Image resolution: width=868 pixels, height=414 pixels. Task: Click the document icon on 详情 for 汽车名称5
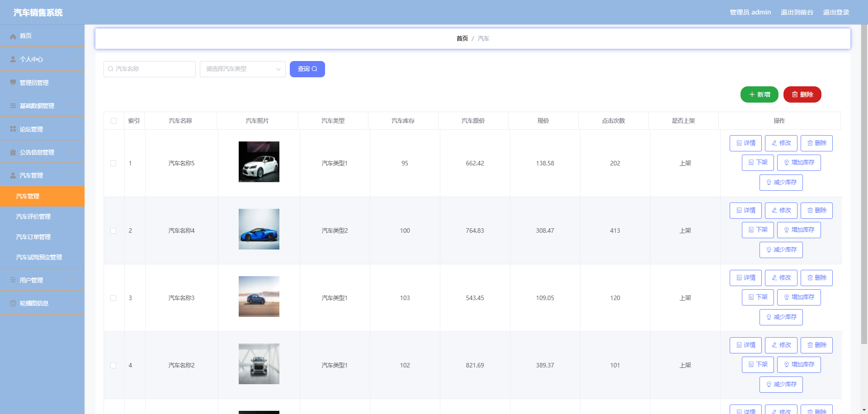(739, 143)
